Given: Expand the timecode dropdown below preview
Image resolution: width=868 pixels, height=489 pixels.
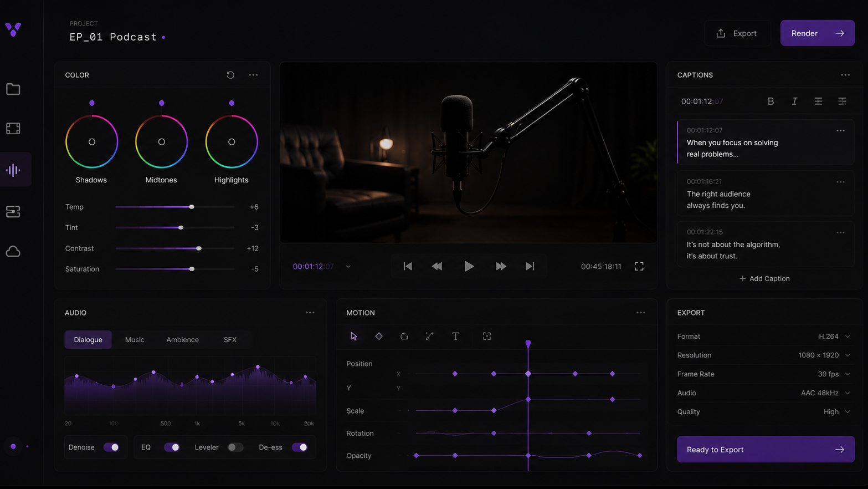Looking at the screenshot, I should tap(348, 267).
